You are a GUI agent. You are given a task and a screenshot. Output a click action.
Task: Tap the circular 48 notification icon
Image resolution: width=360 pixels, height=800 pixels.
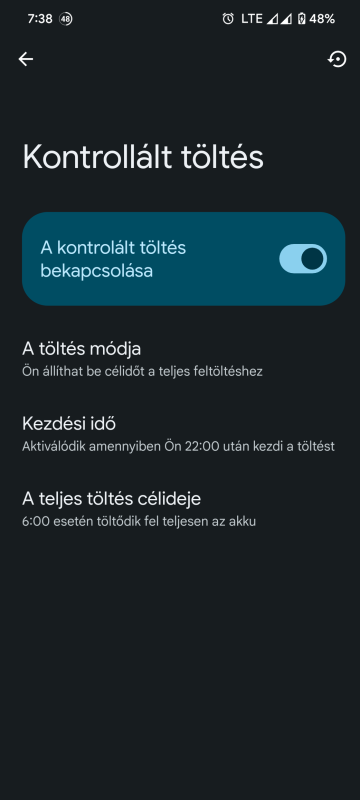tap(65, 19)
